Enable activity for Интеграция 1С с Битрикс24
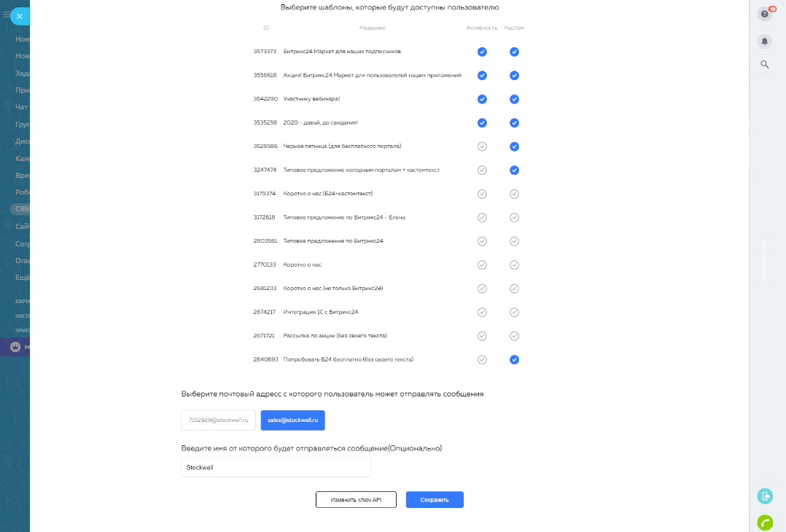Screen dimensions: 786x532 click(482, 312)
